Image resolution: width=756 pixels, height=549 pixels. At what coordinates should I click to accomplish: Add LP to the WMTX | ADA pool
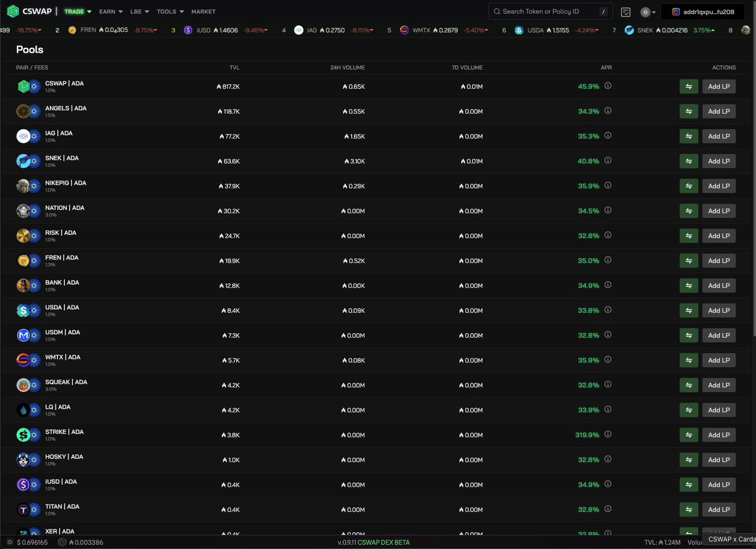[719, 360]
